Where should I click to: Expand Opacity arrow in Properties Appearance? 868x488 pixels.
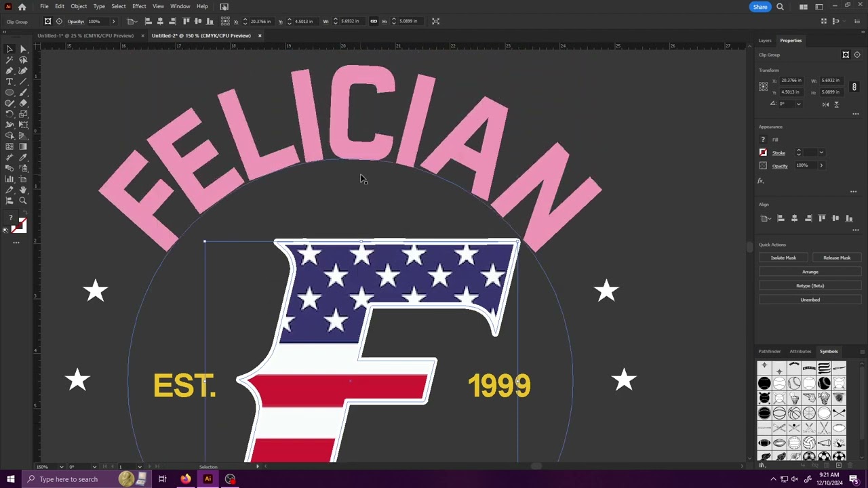[821, 165]
